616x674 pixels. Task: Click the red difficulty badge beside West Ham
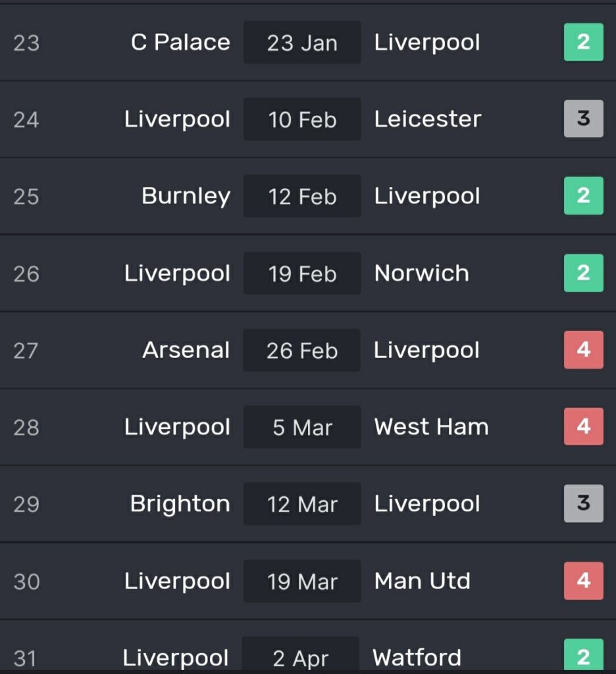(583, 427)
